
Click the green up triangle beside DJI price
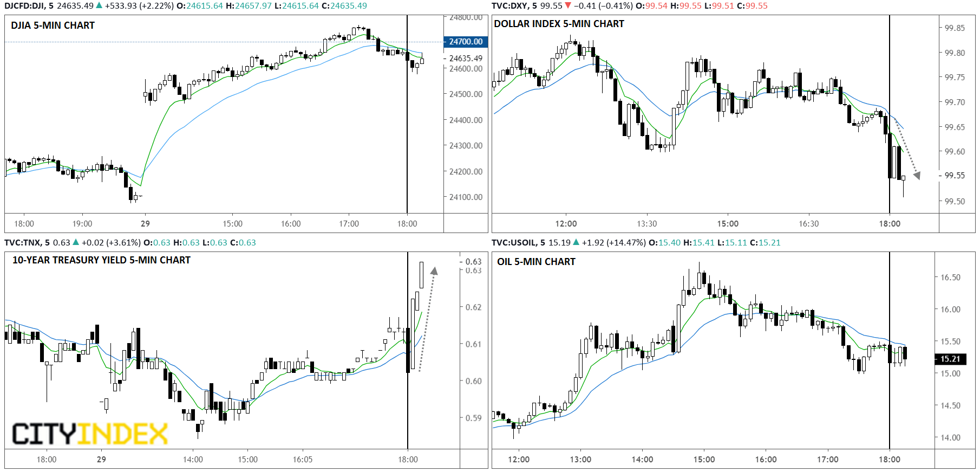pos(99,6)
